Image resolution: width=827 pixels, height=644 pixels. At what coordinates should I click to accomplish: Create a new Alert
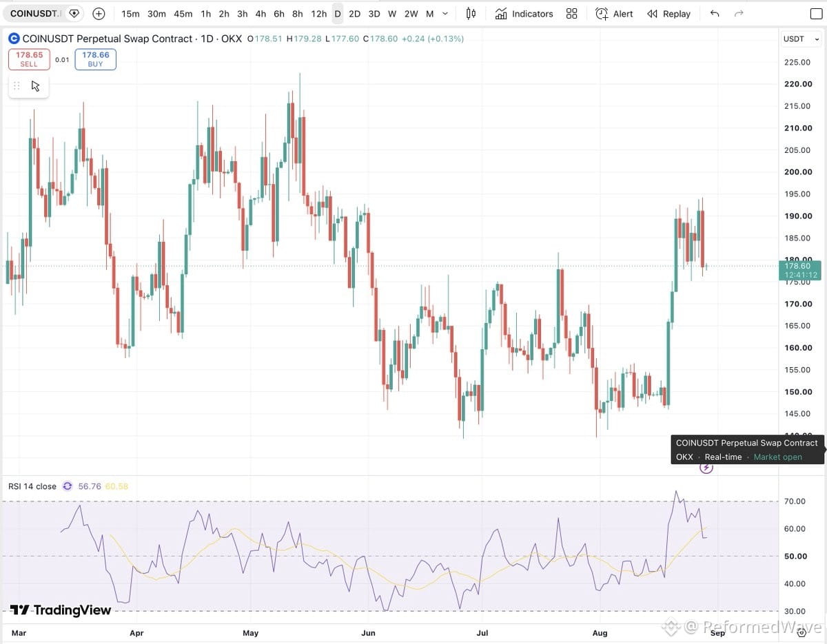[614, 14]
